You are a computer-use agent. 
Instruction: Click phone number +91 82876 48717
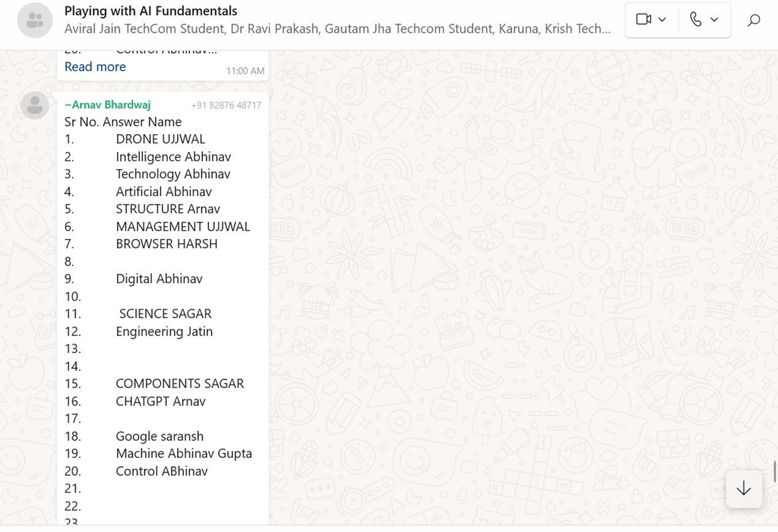pyautogui.click(x=226, y=105)
